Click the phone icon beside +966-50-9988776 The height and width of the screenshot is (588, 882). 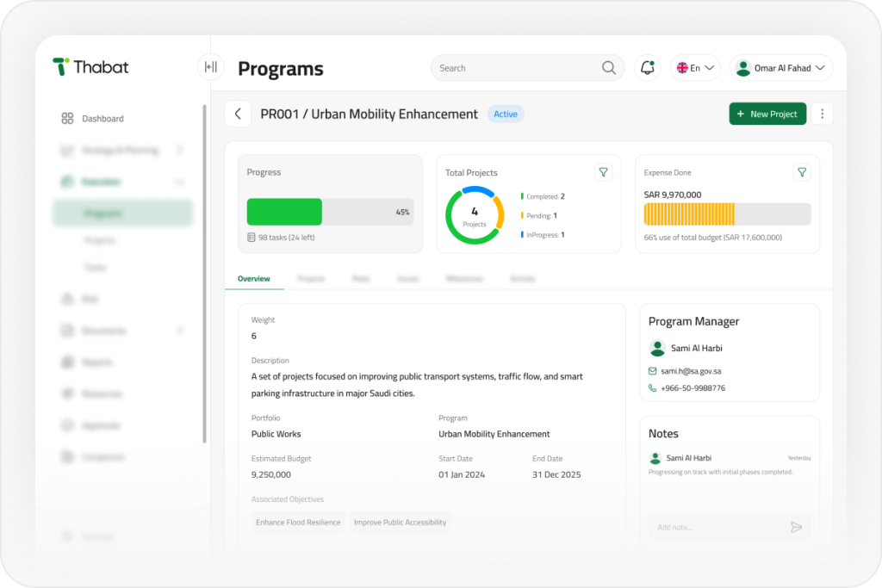(653, 388)
